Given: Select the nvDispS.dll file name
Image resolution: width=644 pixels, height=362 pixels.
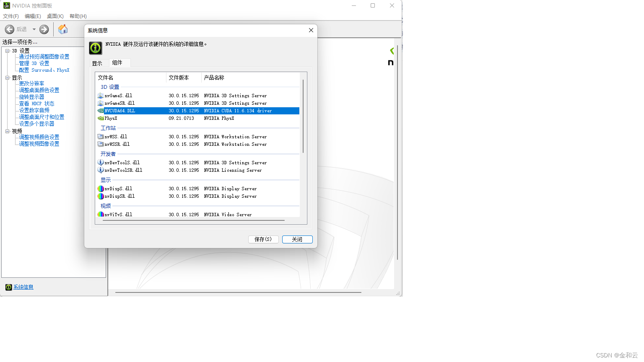Looking at the screenshot, I should click(x=118, y=189).
